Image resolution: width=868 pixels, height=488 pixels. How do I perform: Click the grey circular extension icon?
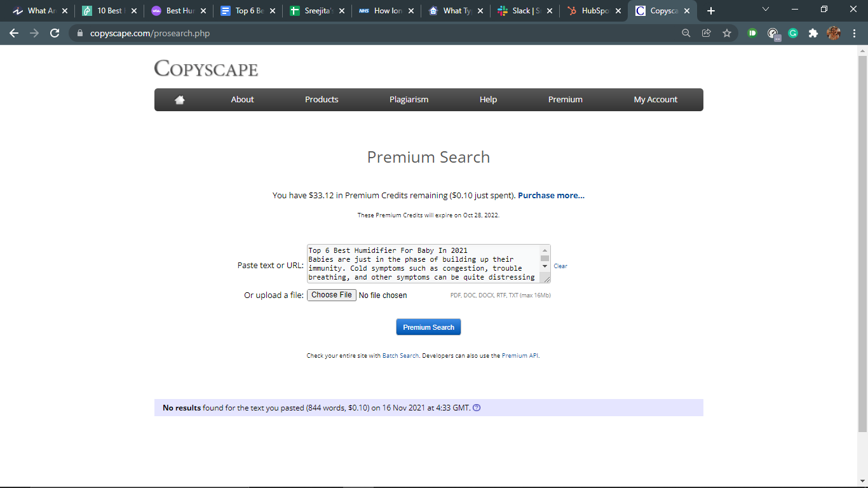coord(773,34)
